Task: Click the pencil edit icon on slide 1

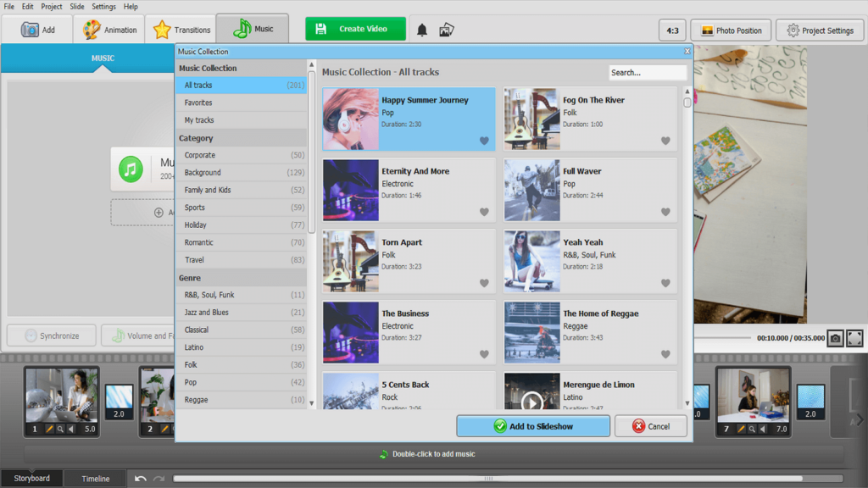Action: [49, 430]
